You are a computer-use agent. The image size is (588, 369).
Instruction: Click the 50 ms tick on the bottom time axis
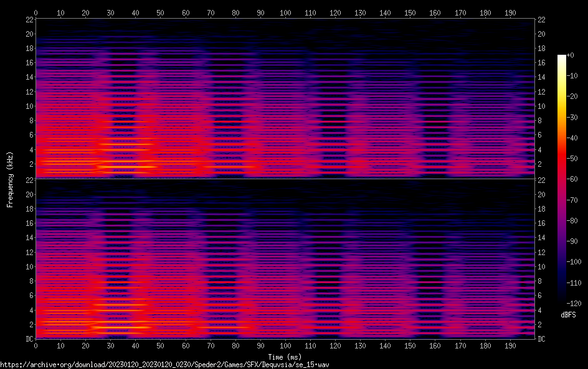(x=161, y=345)
